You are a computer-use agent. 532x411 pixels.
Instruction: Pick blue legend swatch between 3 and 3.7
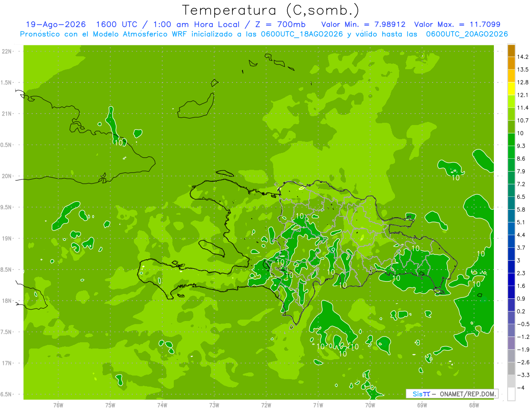point(511,254)
